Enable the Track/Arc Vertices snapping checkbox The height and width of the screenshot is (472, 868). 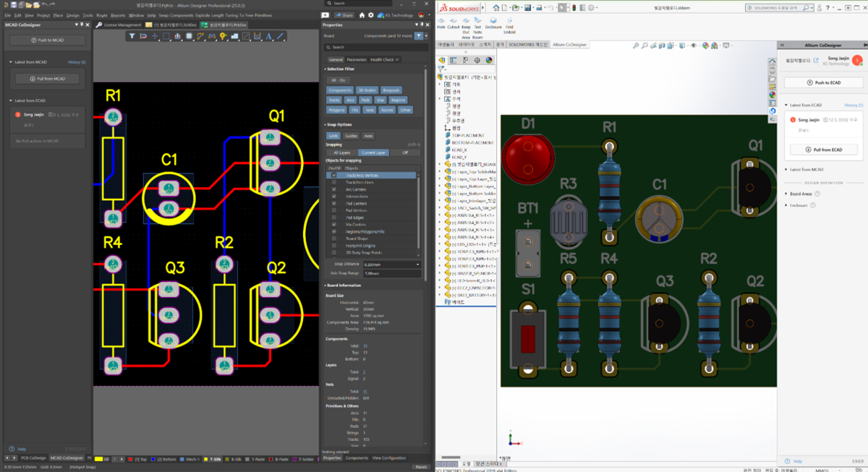[333, 175]
